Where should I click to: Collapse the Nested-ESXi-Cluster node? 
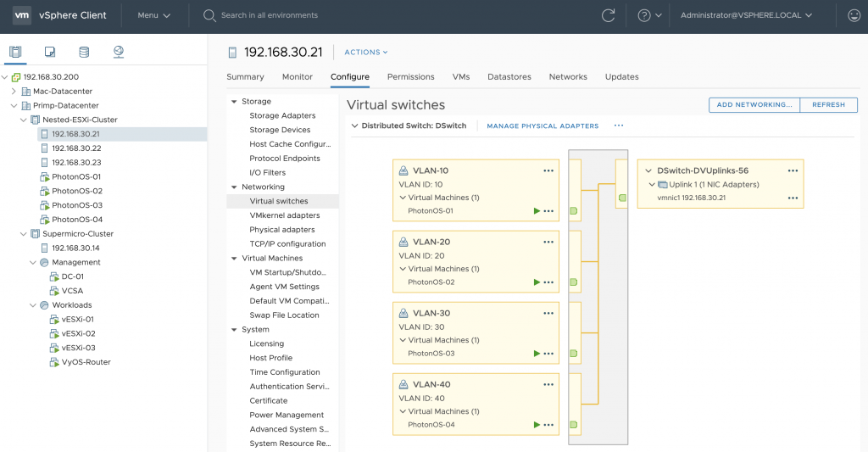coord(23,120)
